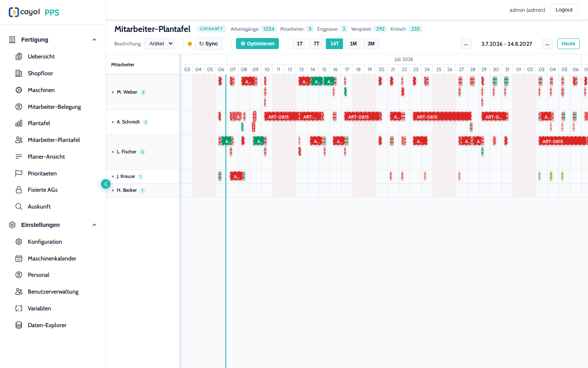
Task: Switch to 1T time range
Action: [300, 44]
